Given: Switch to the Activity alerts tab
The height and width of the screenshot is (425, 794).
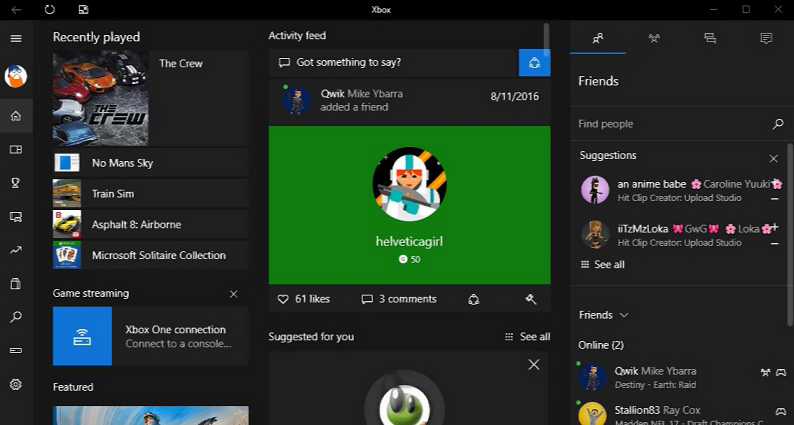Looking at the screenshot, I should [x=766, y=38].
